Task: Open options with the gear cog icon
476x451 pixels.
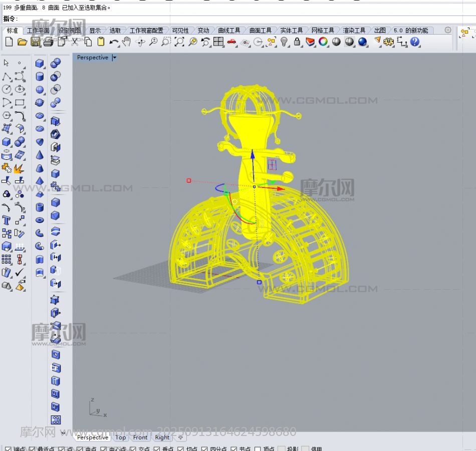Action: (389, 42)
